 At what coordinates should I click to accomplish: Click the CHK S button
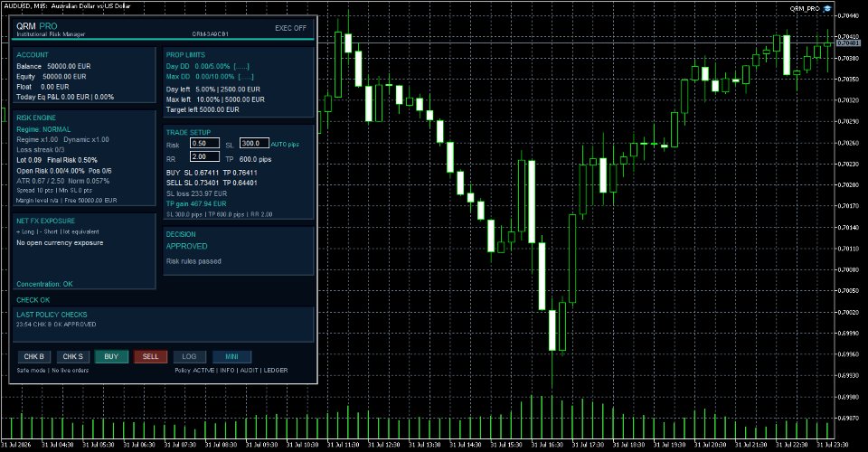[x=72, y=357]
